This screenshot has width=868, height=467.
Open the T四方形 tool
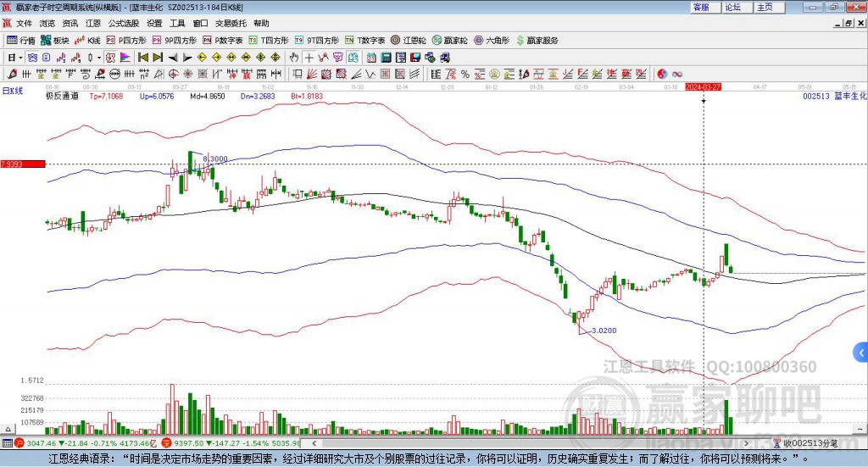269,41
